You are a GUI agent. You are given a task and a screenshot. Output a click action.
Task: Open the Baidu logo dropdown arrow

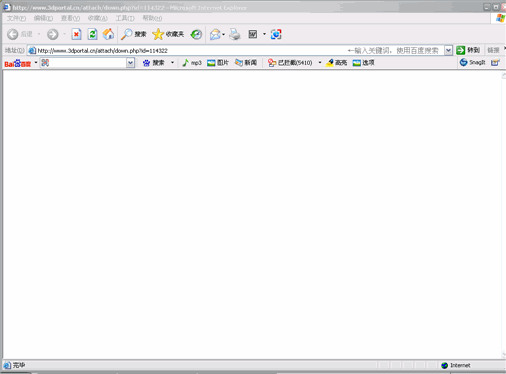click(36, 62)
